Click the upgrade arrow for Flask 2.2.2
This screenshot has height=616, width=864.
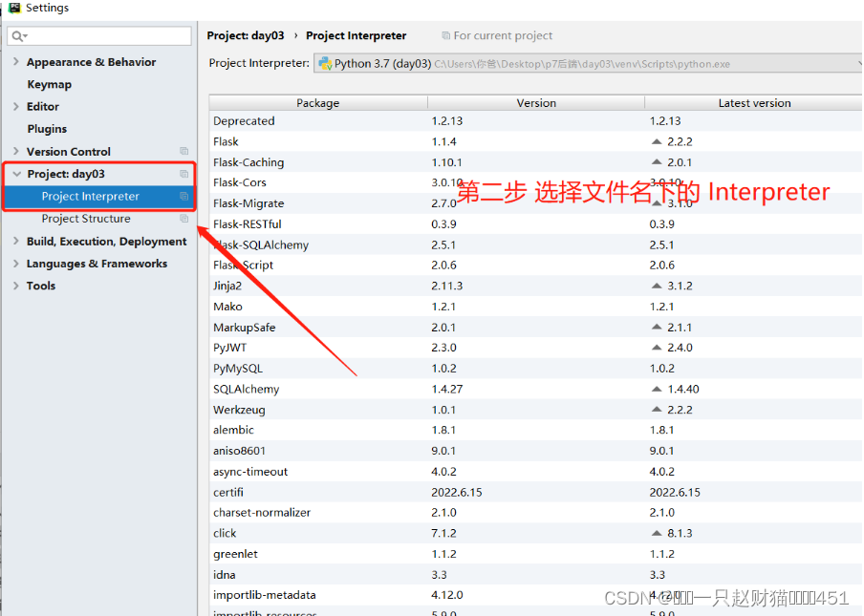coord(657,141)
